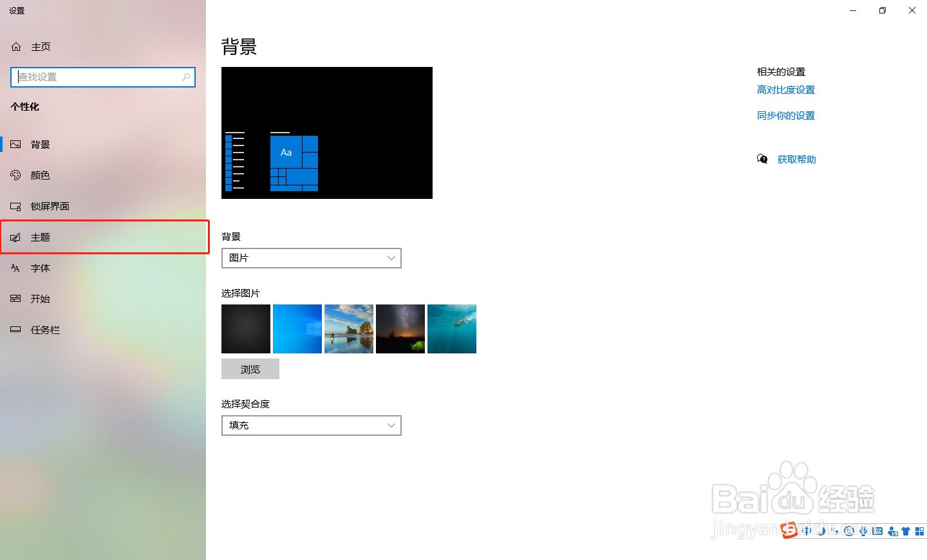Open the Sogou virtual keyboard icon
The image size is (927, 560).
click(877, 530)
